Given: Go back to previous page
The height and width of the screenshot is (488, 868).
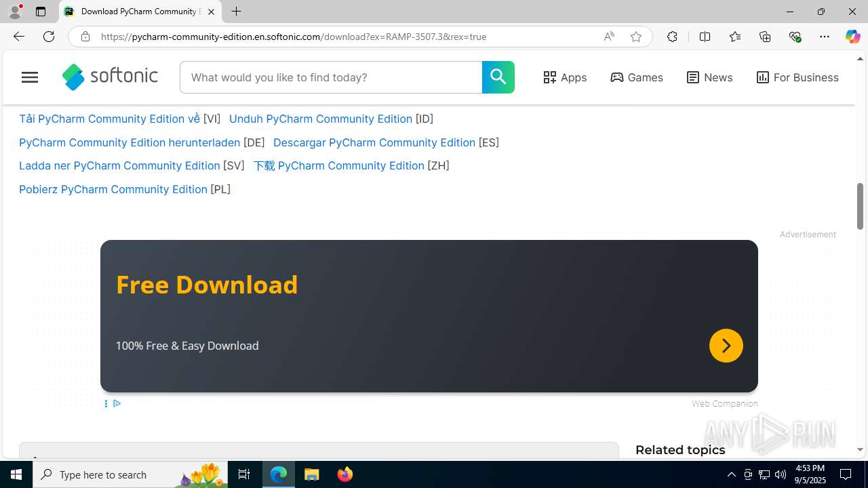Looking at the screenshot, I should click(18, 37).
